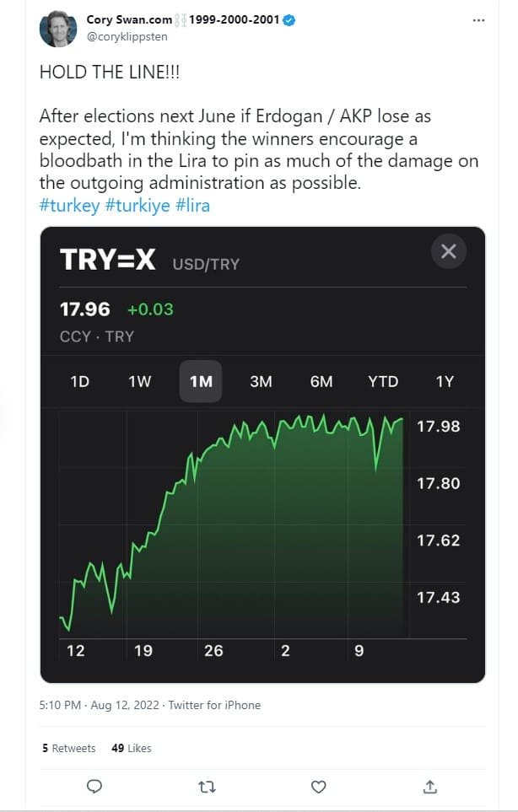The image size is (518, 812).
Task: Retweet using the retweet arrows icon
Action: (x=207, y=786)
